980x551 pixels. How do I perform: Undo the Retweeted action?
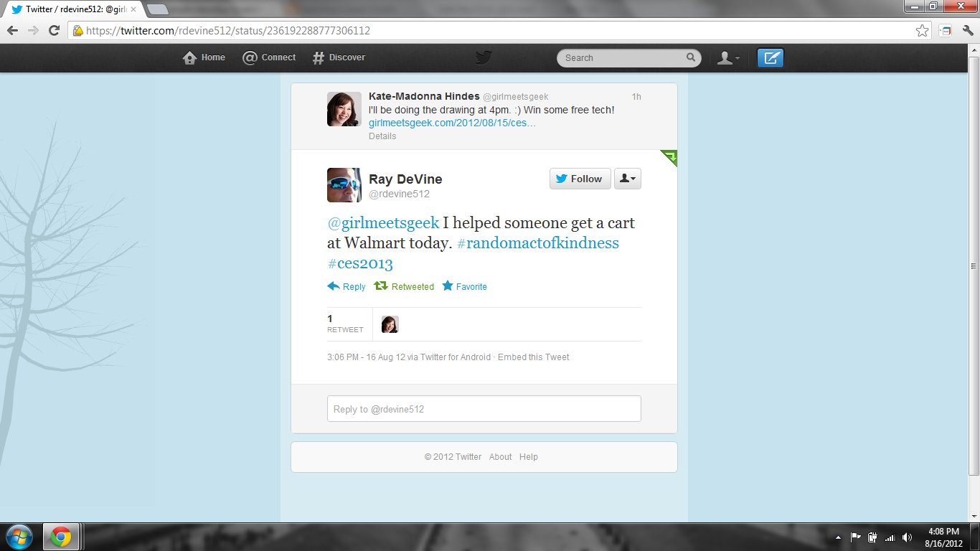tap(404, 286)
